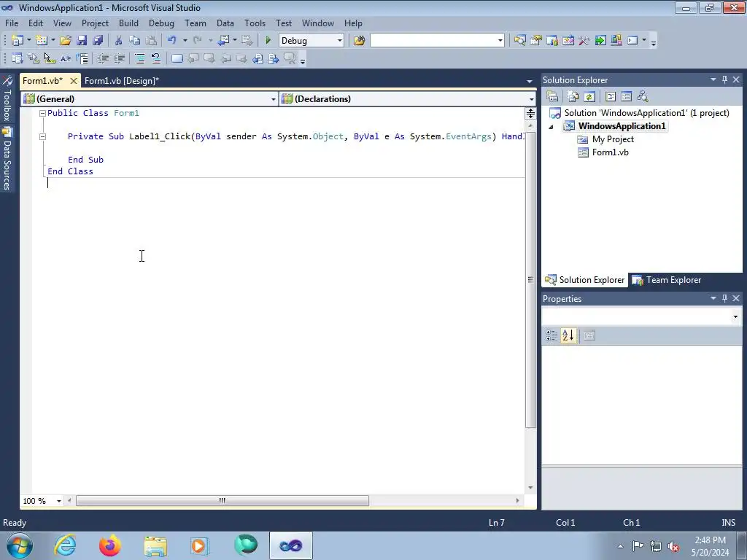This screenshot has width=747, height=560.
Task: Open the (General) class name dropdown
Action: point(274,99)
